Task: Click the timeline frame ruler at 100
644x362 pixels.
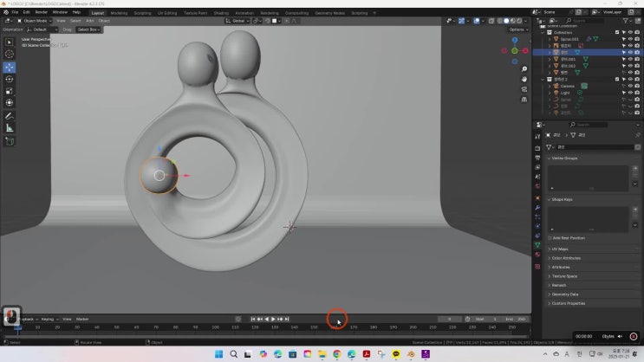Action: pos(218,327)
